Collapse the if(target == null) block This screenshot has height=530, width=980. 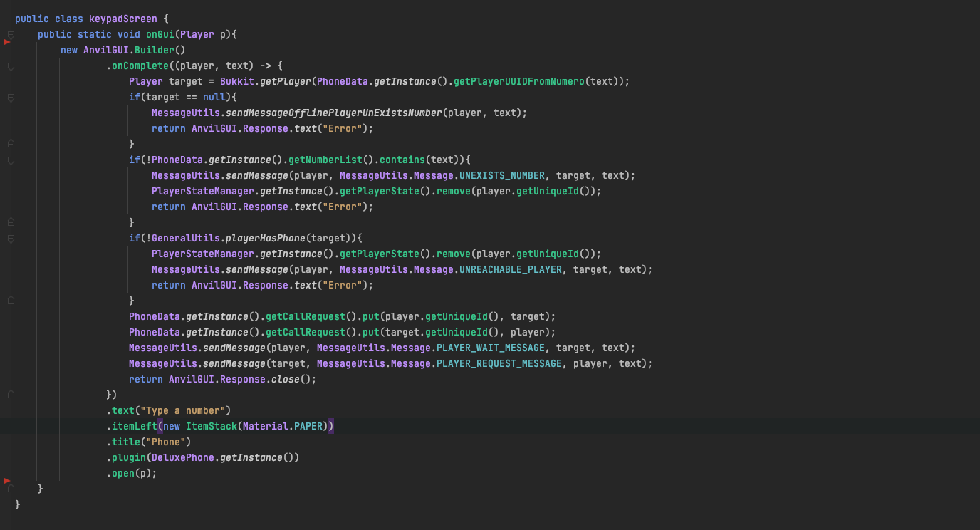10,97
